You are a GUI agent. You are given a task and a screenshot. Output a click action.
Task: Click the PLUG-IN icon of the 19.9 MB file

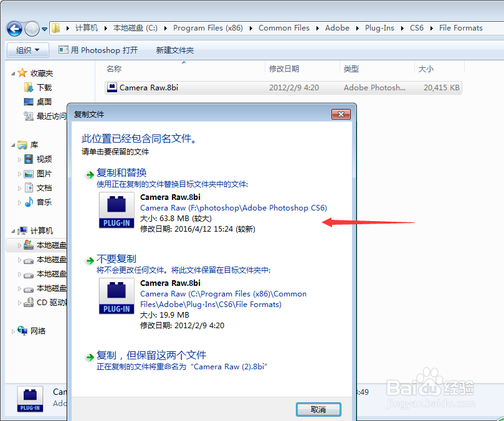[x=116, y=296]
